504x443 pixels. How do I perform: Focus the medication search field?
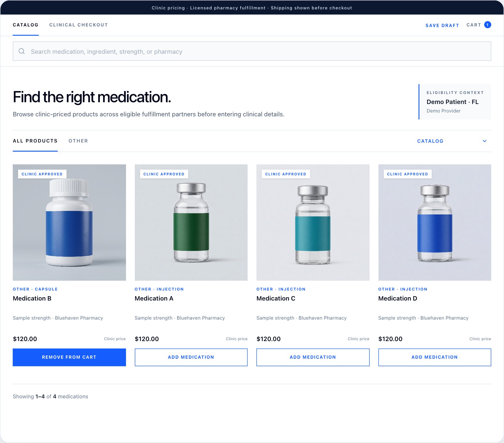click(x=252, y=51)
